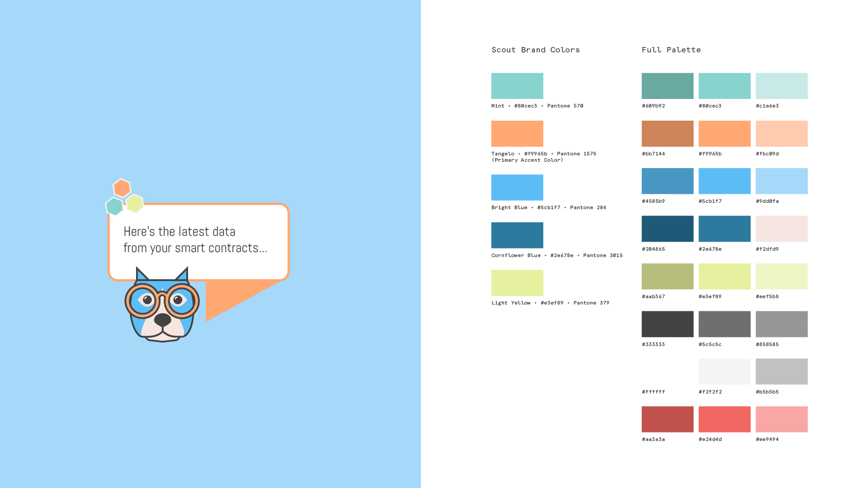Select the #b5b5b5 light gray swatch
Viewport: 868px width, 488px height.
[781, 371]
